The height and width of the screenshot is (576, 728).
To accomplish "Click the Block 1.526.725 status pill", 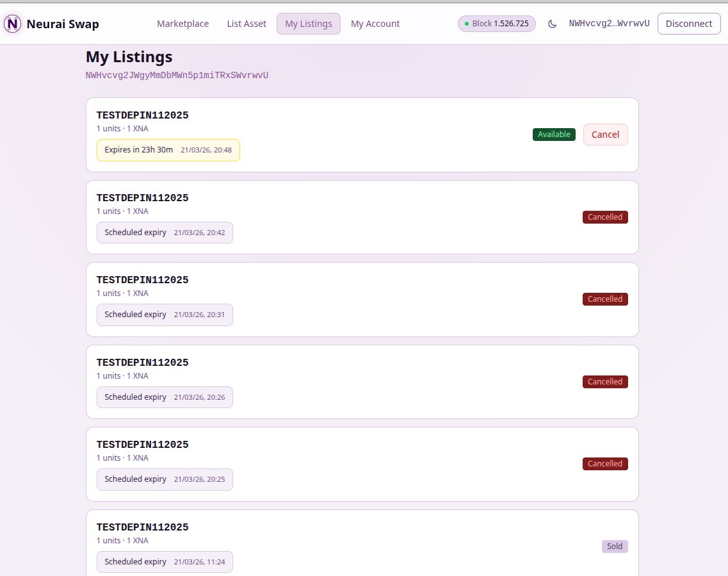I will (496, 24).
